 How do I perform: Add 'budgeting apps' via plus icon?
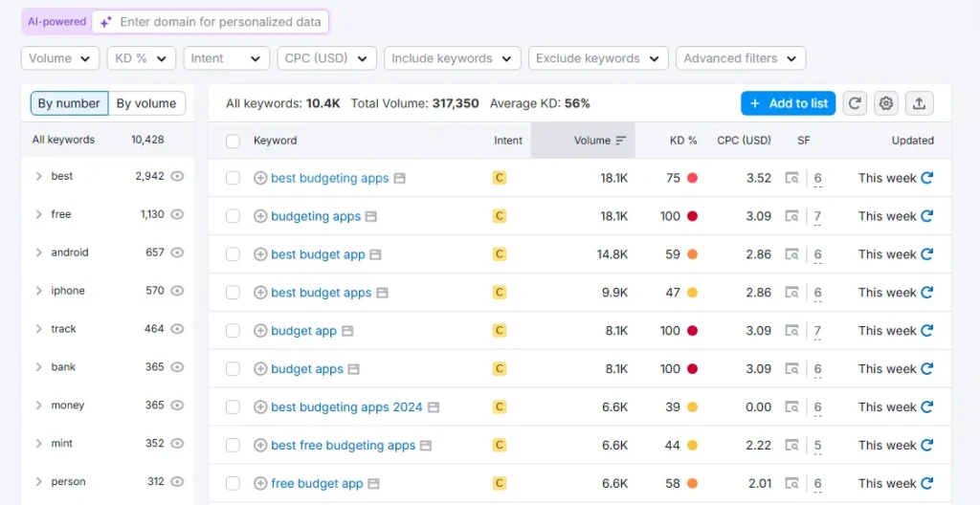tap(260, 216)
